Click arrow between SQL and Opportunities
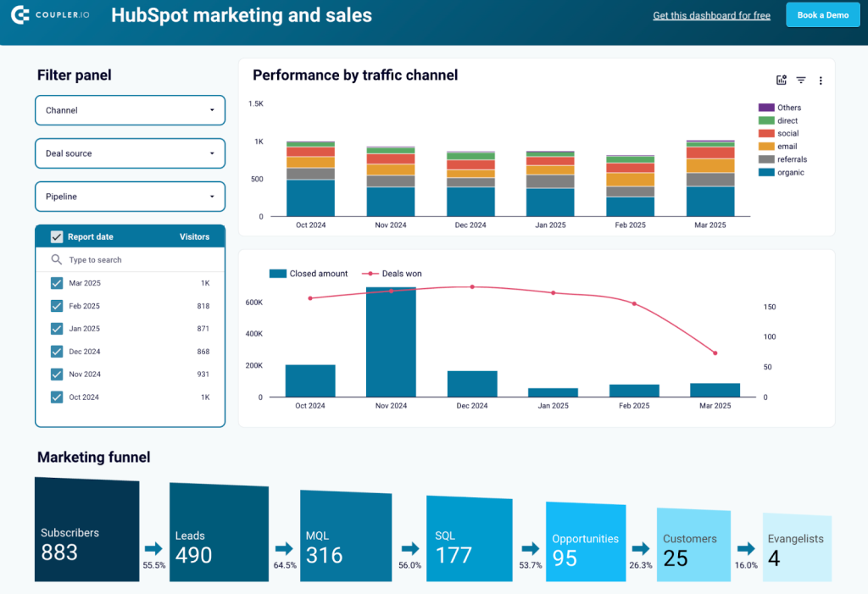The image size is (868, 594). pos(531,548)
